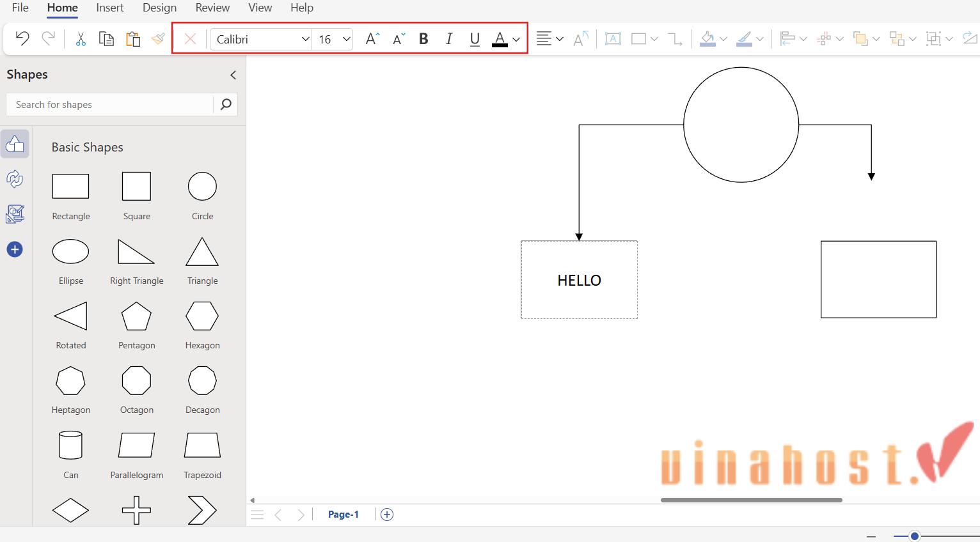
Task: Select the Rectangle shape
Action: (70, 186)
